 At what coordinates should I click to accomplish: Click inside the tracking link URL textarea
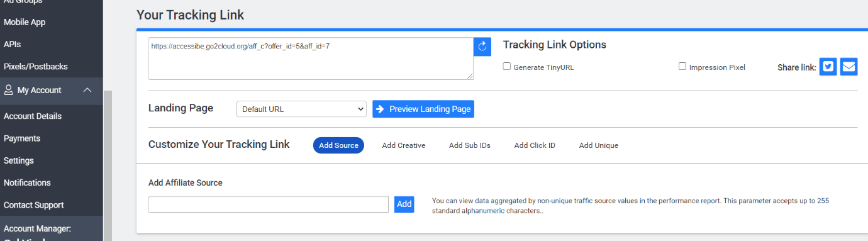311,59
